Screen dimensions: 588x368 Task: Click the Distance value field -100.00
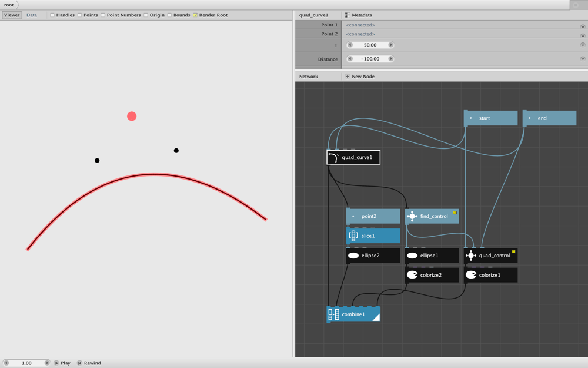[x=370, y=58]
